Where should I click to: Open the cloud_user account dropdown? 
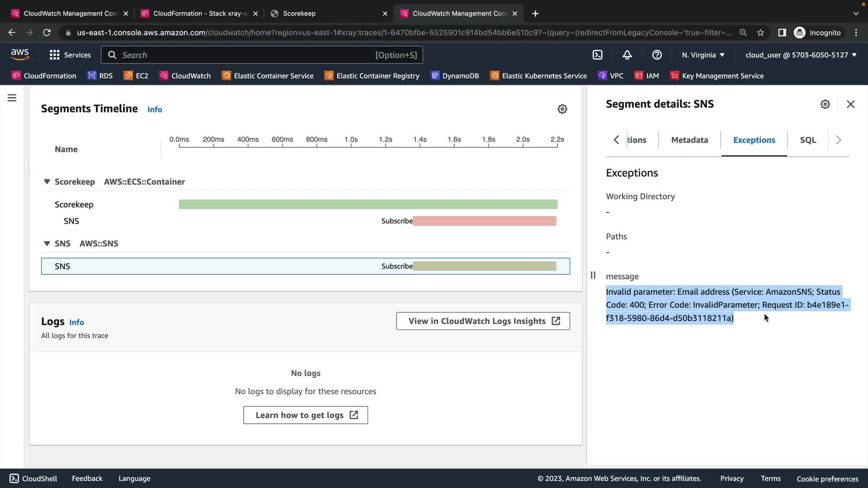pos(801,55)
